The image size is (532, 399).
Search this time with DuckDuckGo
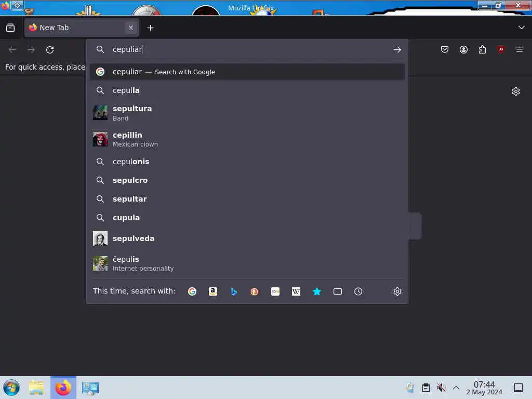[254, 291]
